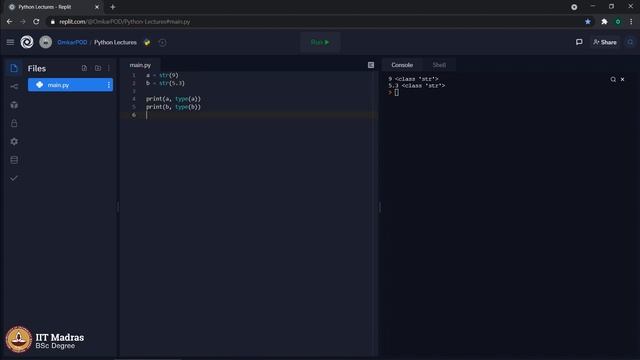Go forward in the browser
640x360 pixels.
coord(23,22)
